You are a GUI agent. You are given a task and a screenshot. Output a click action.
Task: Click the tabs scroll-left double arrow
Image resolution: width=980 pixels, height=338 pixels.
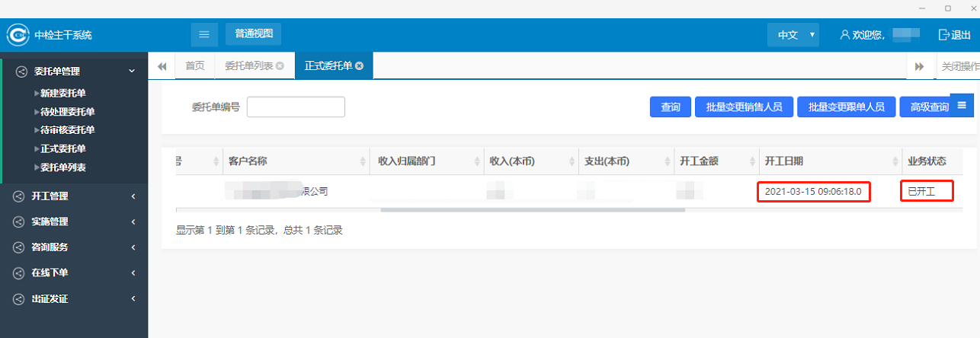click(162, 66)
